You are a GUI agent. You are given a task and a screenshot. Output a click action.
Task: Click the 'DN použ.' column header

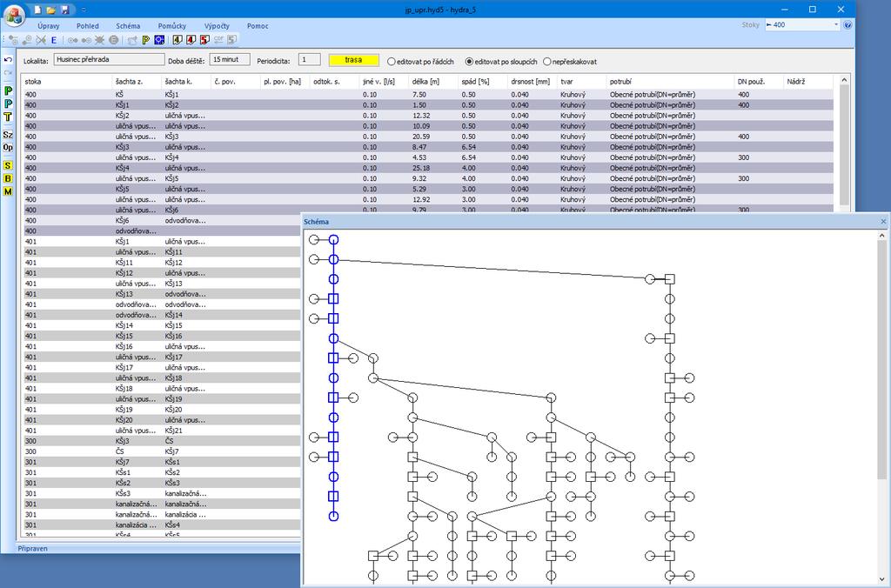pyautogui.click(x=759, y=82)
